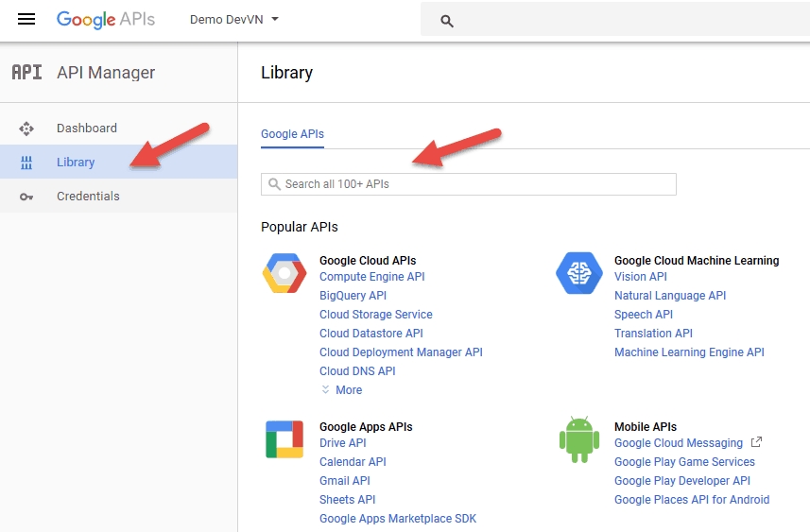Click the Cloud Machine Learning brain icon
Viewport: 810px width, 532px height.
pos(579,274)
